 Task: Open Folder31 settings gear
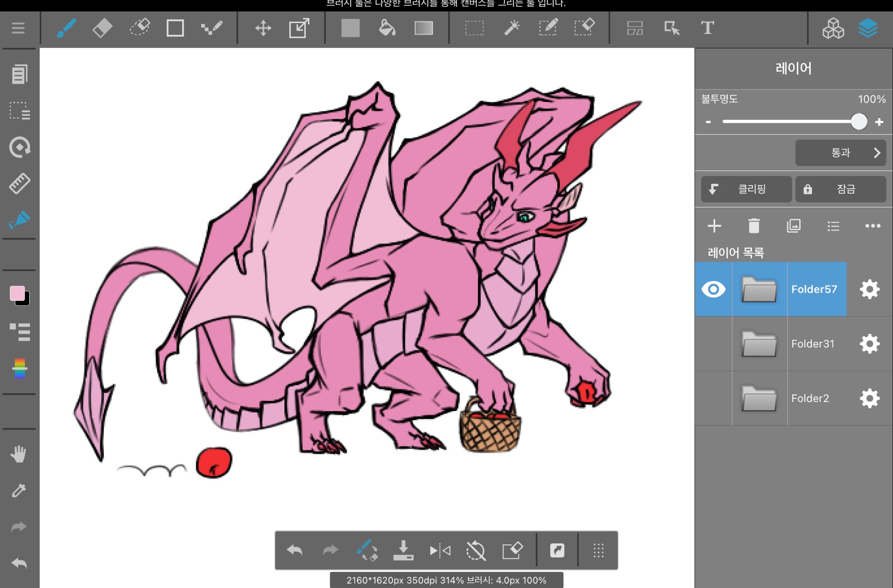coord(869,344)
